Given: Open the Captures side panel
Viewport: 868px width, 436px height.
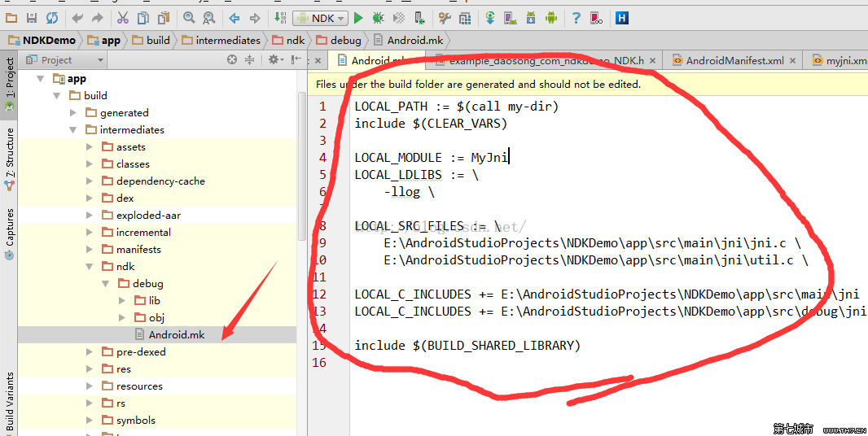Looking at the screenshot, I should pyautogui.click(x=9, y=234).
